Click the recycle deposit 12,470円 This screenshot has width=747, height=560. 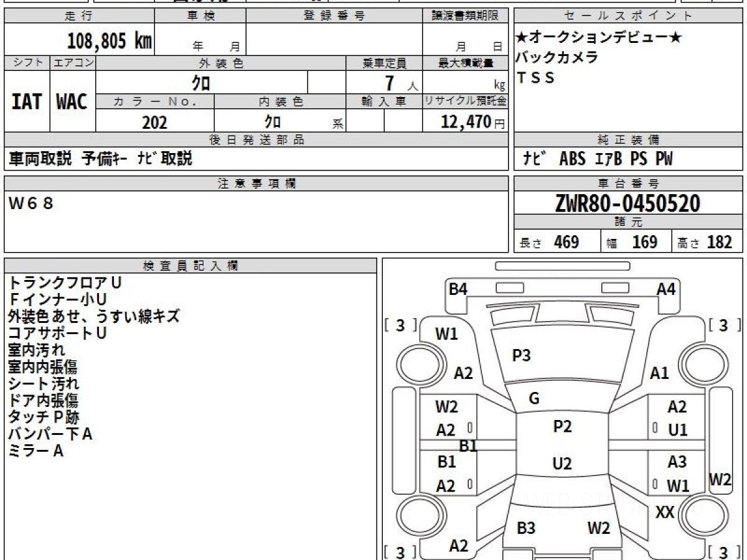[473, 122]
